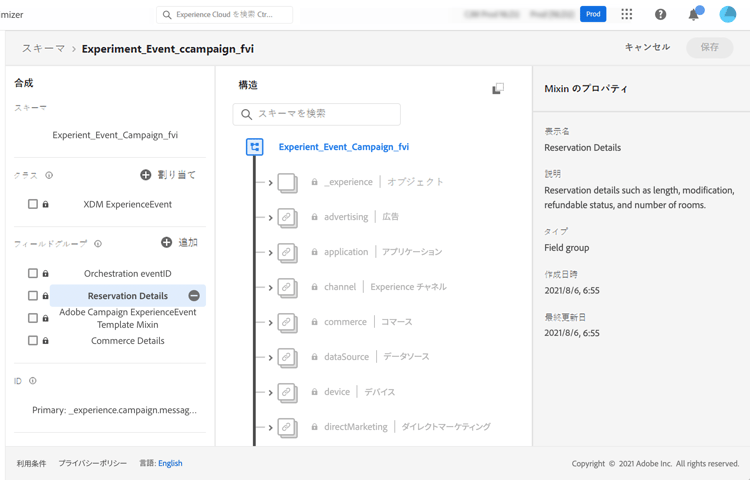
Task: Select the Experient_Event_Campaign_fvi root node
Action: point(343,147)
